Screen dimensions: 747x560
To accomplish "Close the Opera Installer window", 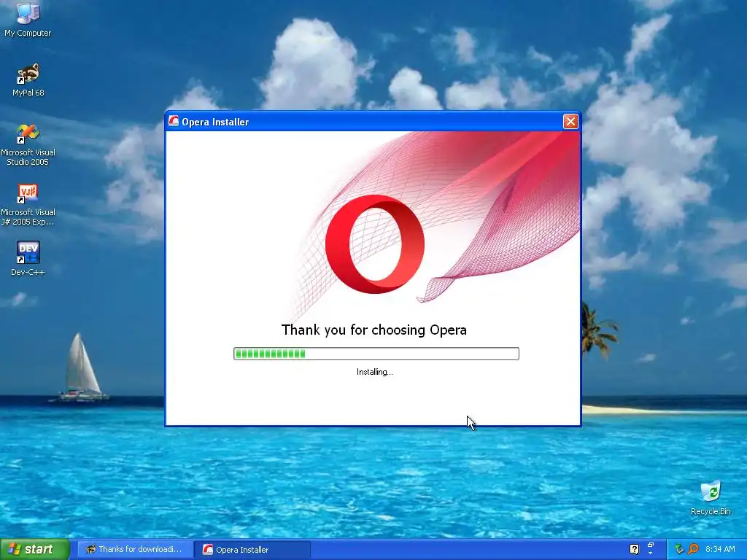I will pos(570,122).
